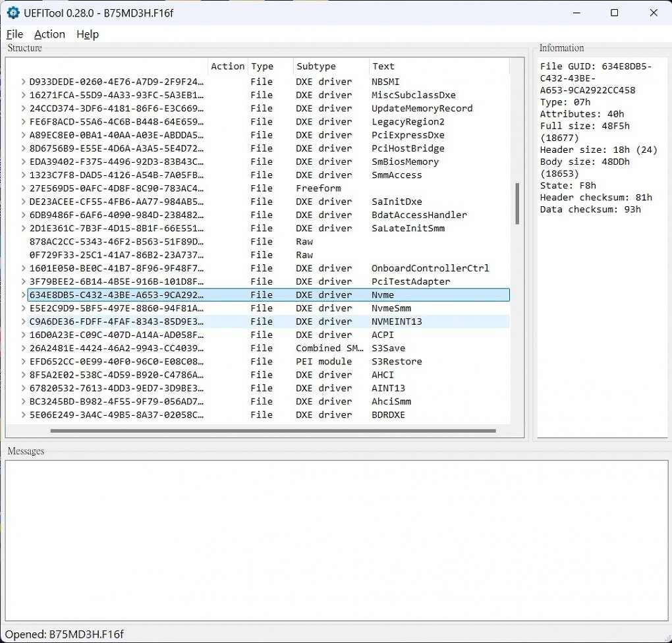Expand the MiscSubclassDxe tree node

[x=24, y=95]
